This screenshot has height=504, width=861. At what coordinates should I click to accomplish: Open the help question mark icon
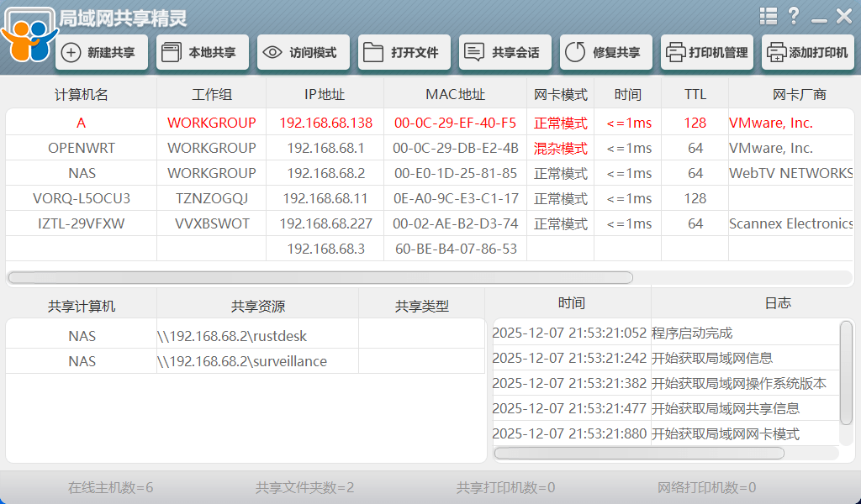(x=795, y=15)
